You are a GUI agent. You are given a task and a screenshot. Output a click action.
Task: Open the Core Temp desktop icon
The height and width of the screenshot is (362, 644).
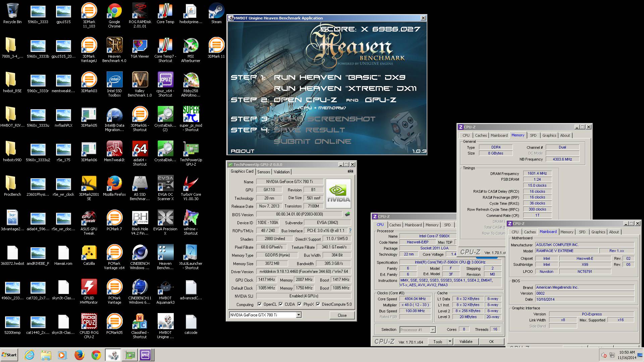click(x=165, y=13)
